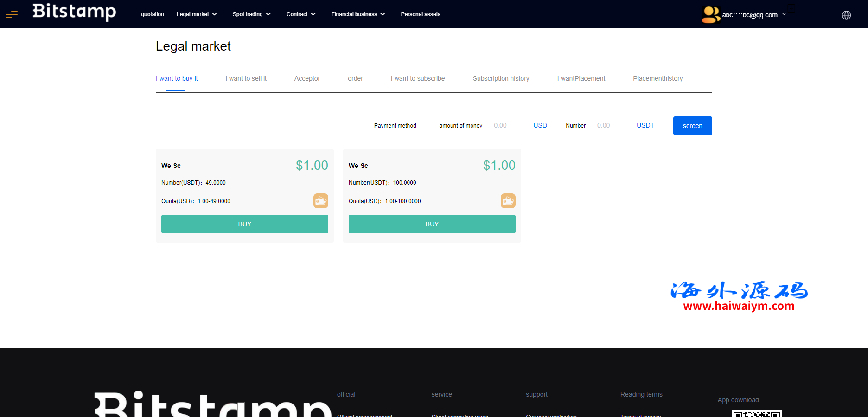The height and width of the screenshot is (417, 868).
Task: Click payment card icon on 49.0000 offer
Action: [x=320, y=201]
